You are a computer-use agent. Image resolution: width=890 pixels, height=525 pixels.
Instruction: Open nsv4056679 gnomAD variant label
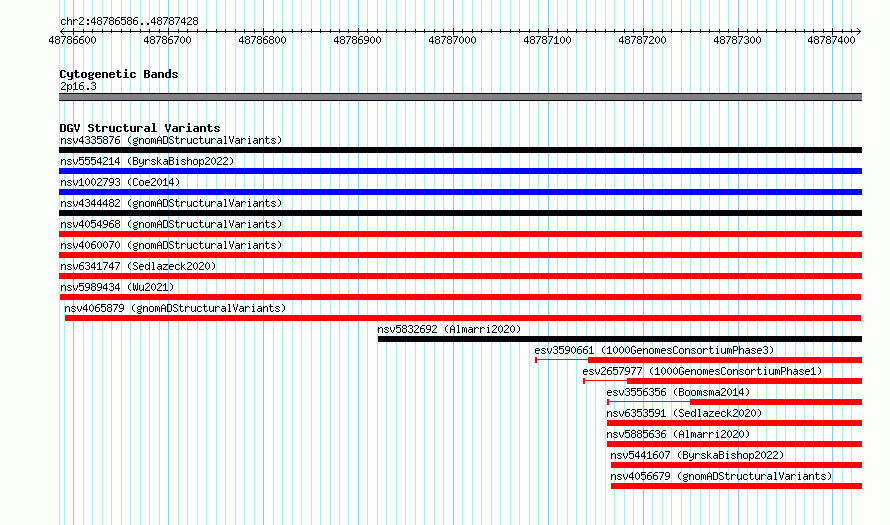click(x=721, y=476)
